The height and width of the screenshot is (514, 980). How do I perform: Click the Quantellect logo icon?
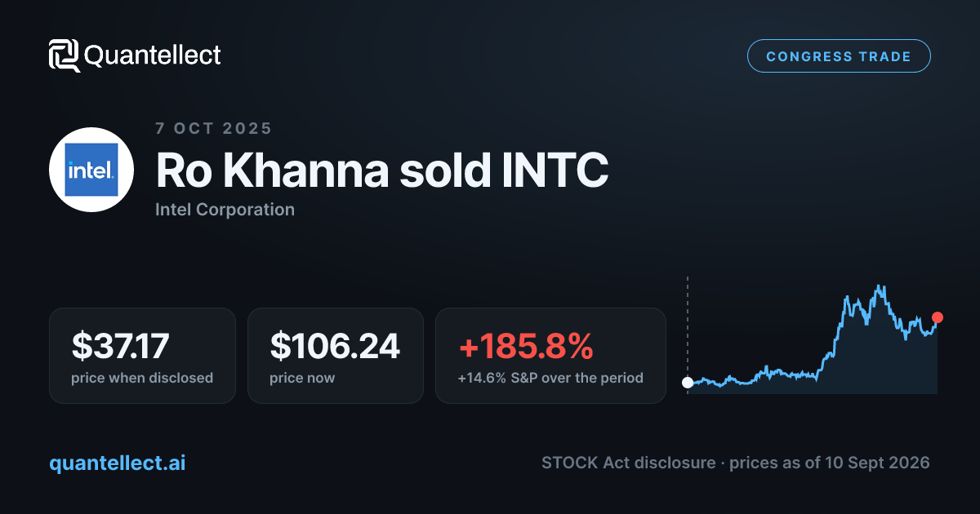click(x=64, y=55)
